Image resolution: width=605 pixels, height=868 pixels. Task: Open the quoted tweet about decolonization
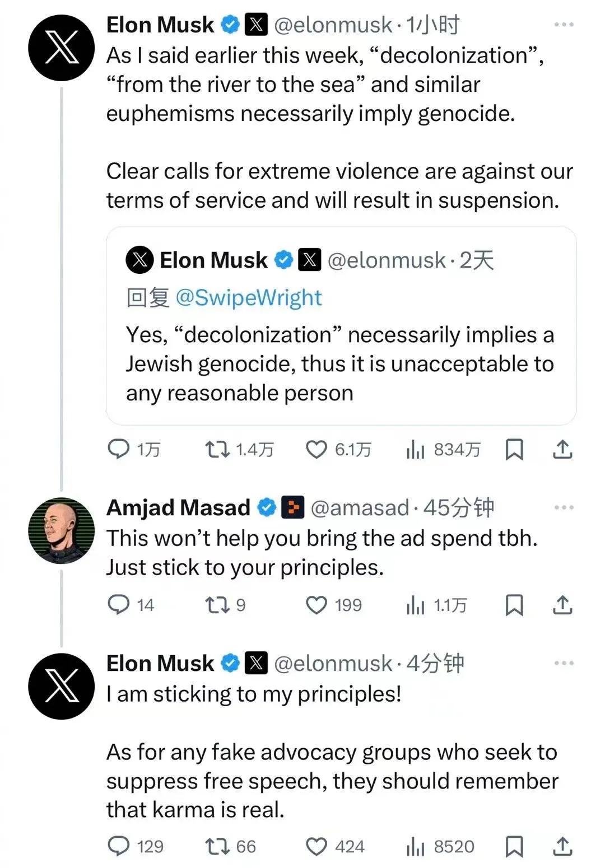[x=341, y=326]
